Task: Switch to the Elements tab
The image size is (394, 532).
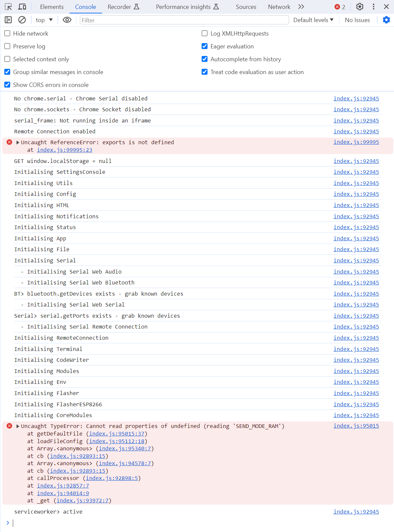Action: point(52,7)
